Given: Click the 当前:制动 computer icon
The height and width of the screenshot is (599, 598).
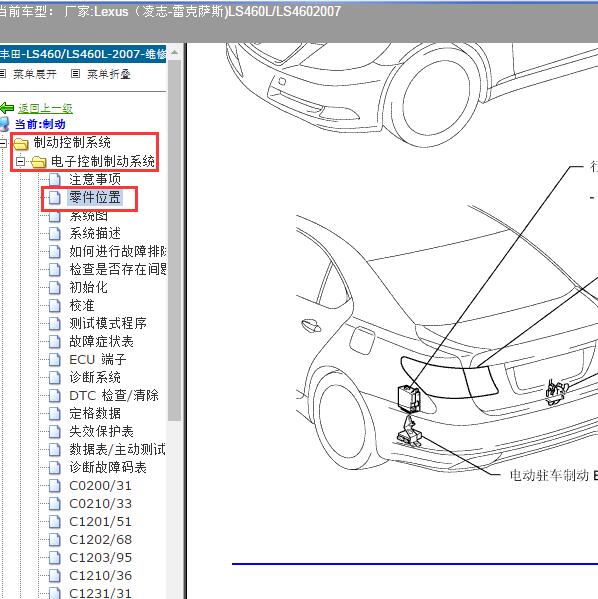Looking at the screenshot, I should point(5,124).
